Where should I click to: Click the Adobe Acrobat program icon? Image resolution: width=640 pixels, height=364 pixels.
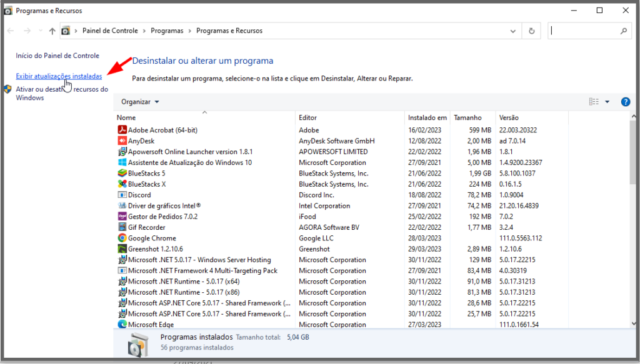tap(122, 130)
